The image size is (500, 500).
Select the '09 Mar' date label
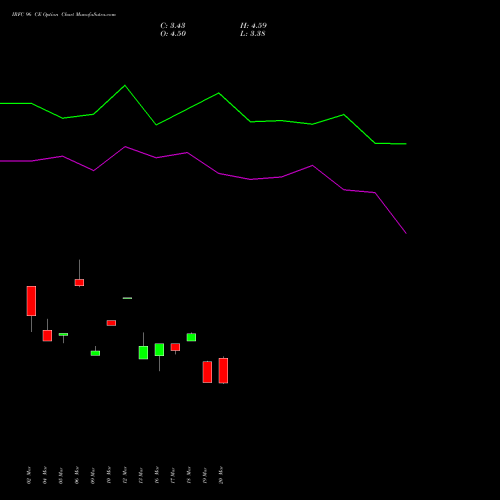click(93, 475)
